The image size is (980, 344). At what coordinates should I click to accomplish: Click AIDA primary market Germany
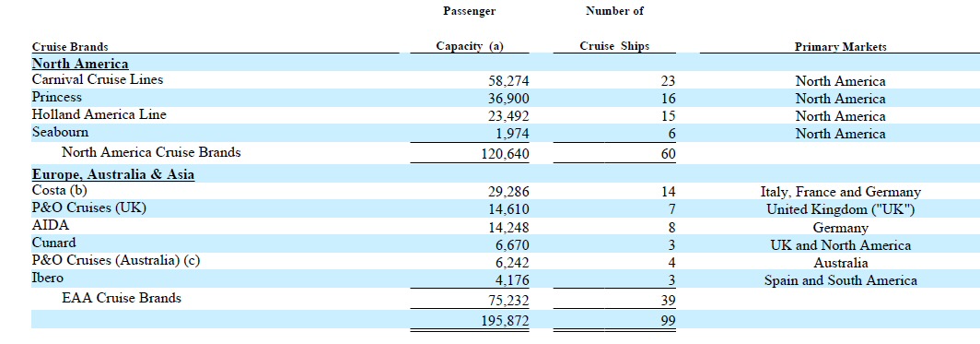[840, 228]
